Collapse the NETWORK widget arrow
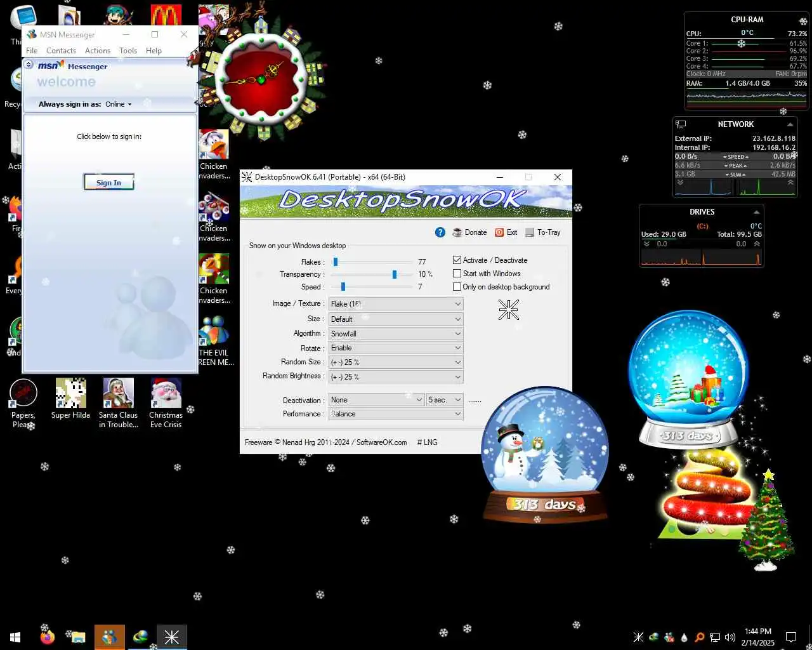The image size is (812, 650). (x=790, y=124)
